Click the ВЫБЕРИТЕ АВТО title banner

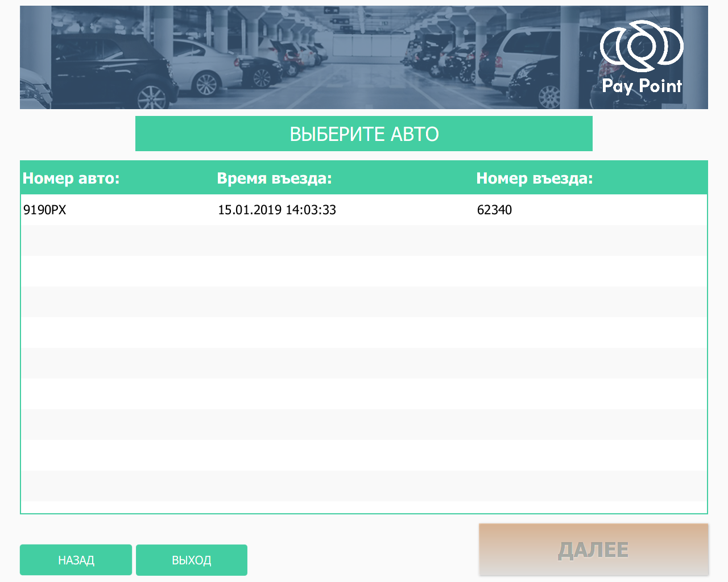tap(364, 134)
